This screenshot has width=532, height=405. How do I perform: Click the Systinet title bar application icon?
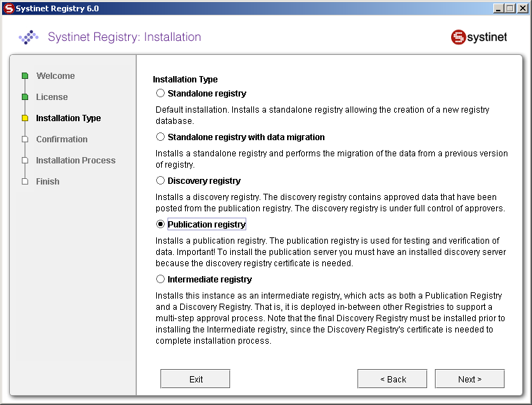point(9,8)
